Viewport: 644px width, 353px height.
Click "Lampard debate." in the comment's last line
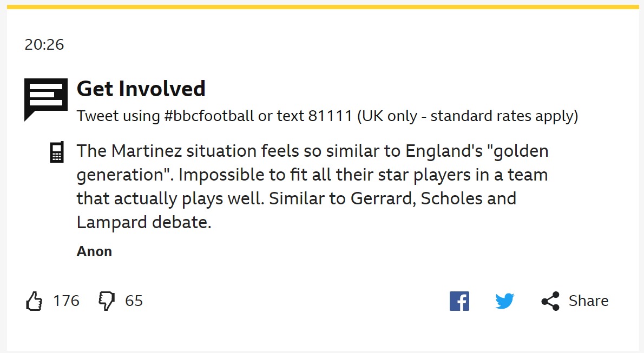[x=143, y=222]
